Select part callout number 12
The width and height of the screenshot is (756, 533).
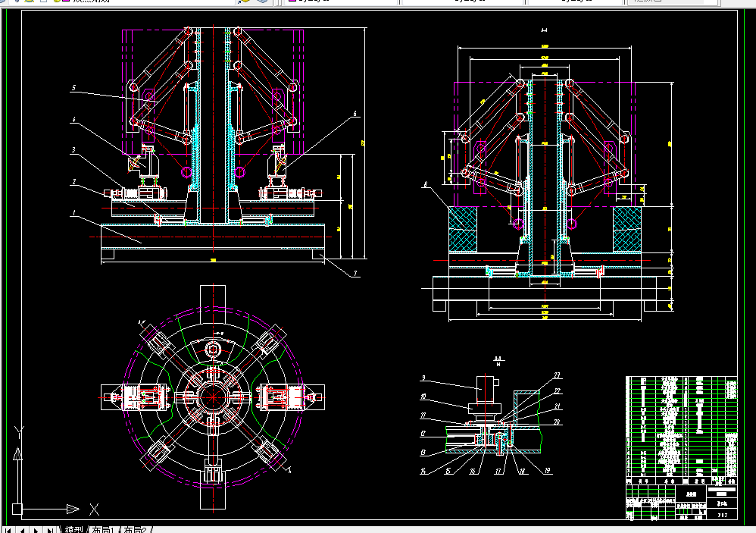pos(423,433)
